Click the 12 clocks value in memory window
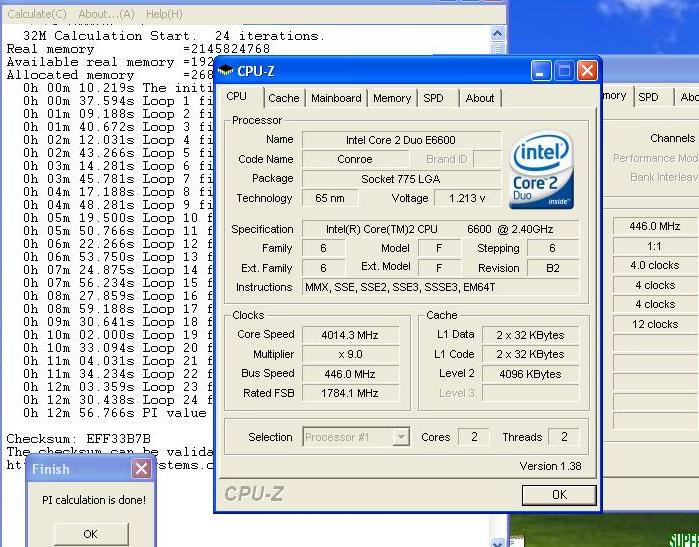The width and height of the screenshot is (699, 547). pyautogui.click(x=655, y=324)
